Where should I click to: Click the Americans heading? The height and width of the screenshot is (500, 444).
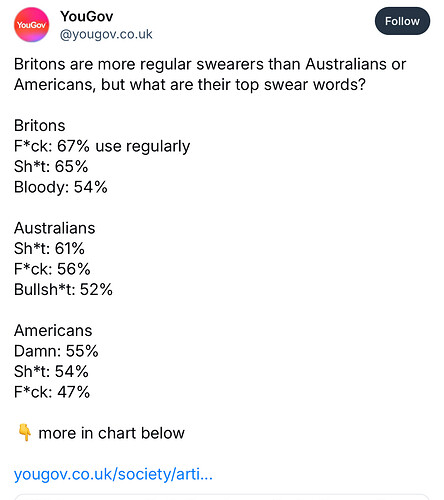pyautogui.click(x=53, y=331)
